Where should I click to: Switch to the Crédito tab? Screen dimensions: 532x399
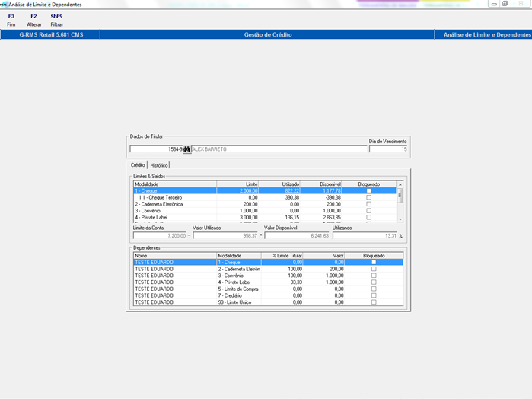pos(138,165)
